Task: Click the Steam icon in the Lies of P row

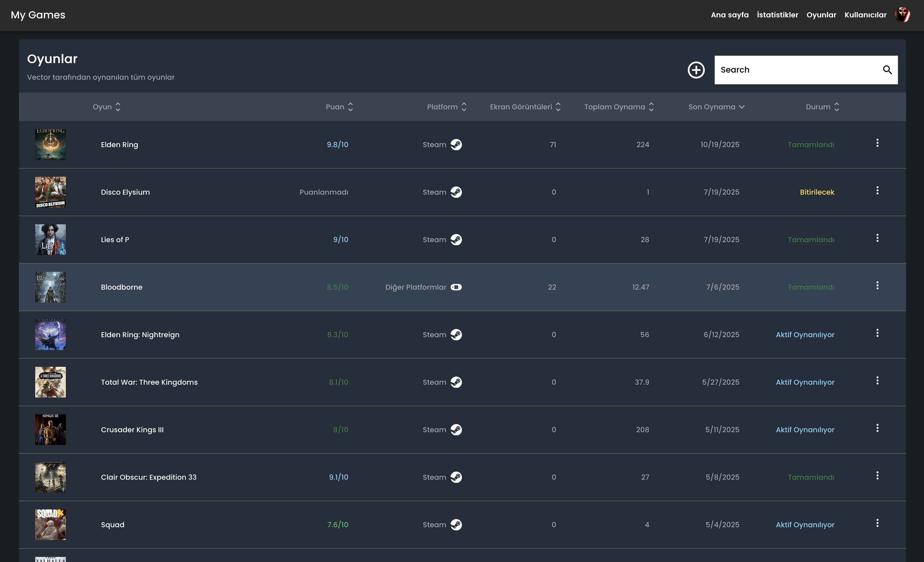Action: point(456,240)
